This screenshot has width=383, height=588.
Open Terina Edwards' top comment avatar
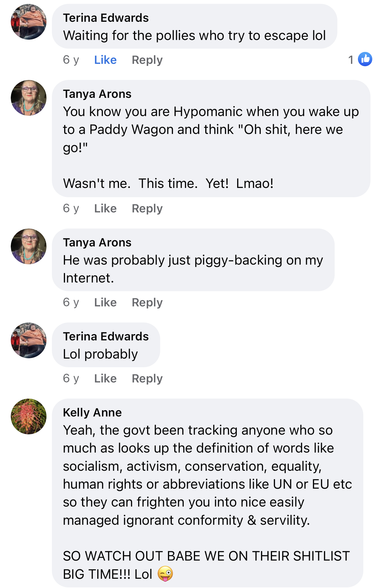coord(29,22)
